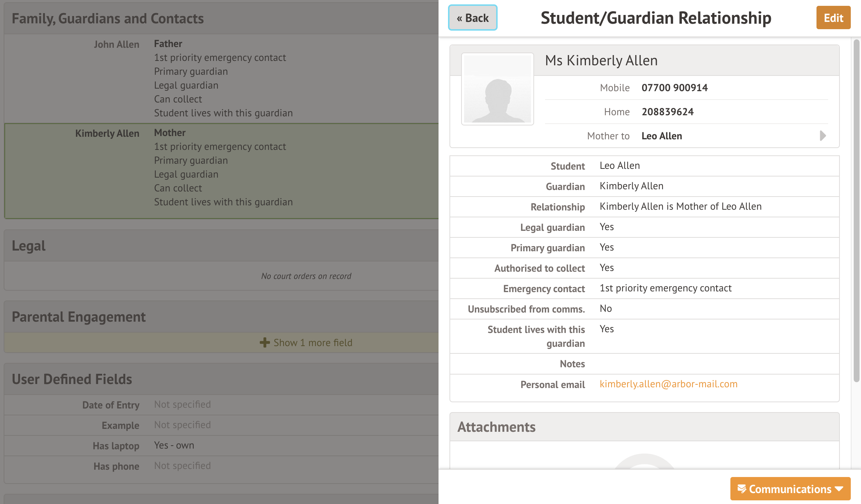The width and height of the screenshot is (861, 504).
Task: Expand Show 1 more field
Action: point(313,343)
